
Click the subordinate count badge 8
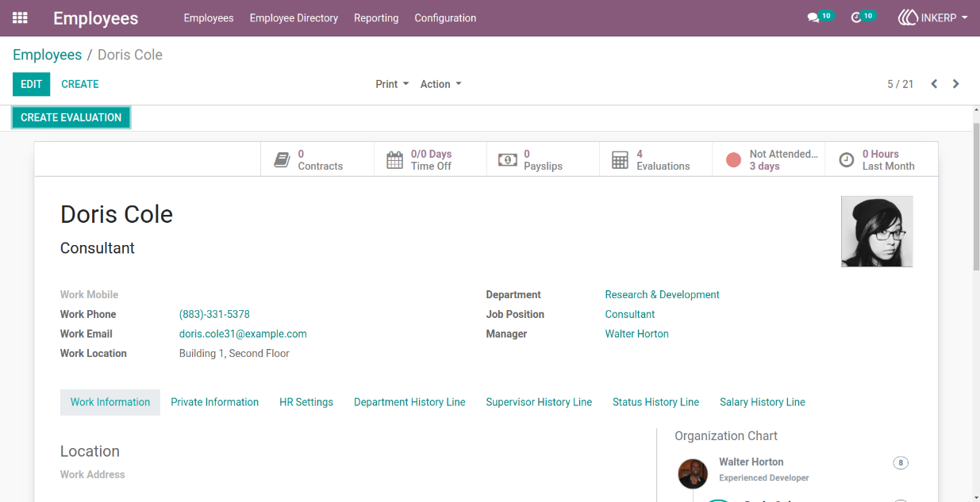[x=901, y=463]
